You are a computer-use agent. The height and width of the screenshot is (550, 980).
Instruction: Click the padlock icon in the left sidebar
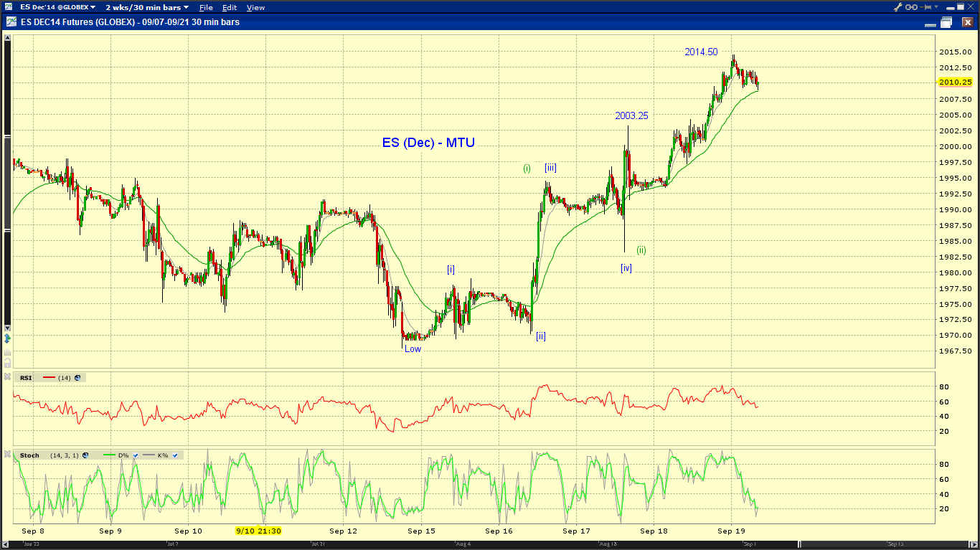pyautogui.click(x=7, y=363)
